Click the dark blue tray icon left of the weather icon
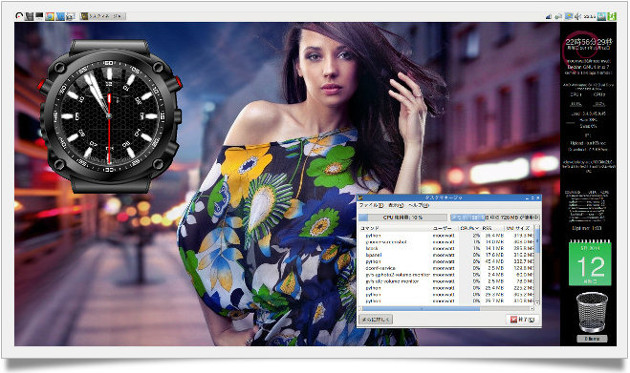The image size is (630, 373). pyautogui.click(x=549, y=16)
